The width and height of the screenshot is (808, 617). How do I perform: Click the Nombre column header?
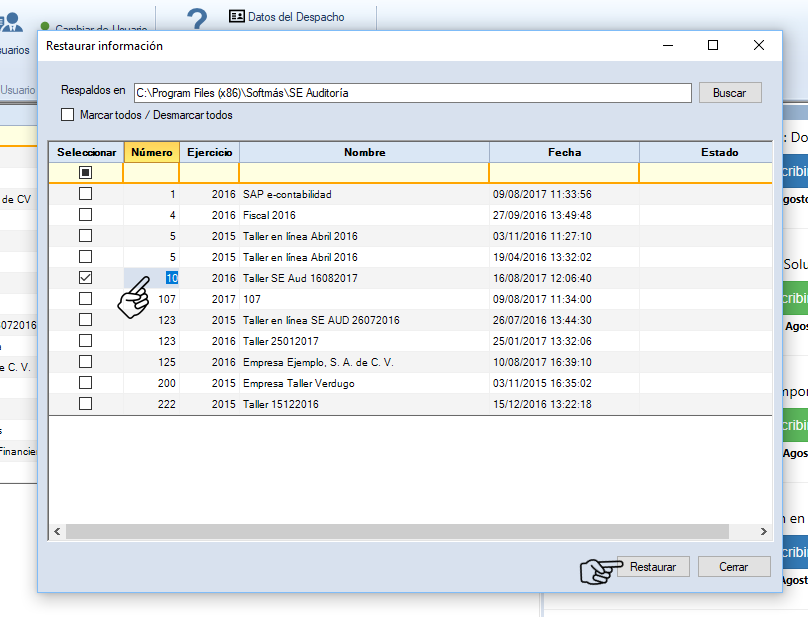[x=364, y=152]
